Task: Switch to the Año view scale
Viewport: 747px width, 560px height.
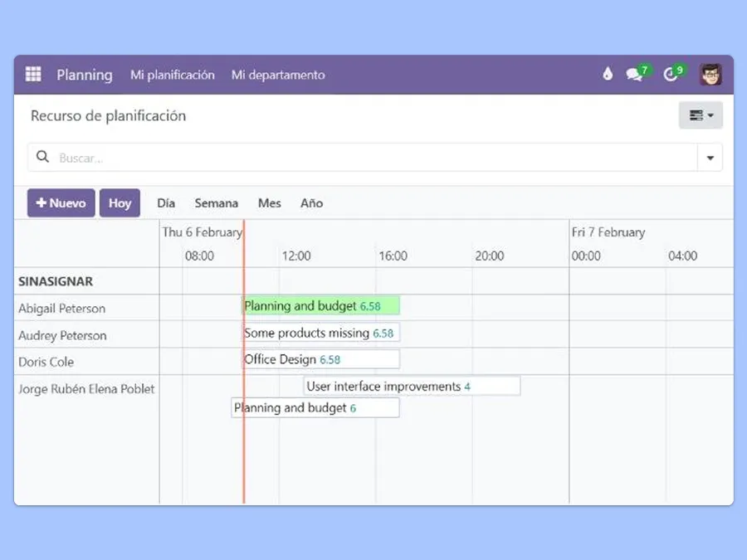Action: 311,202
